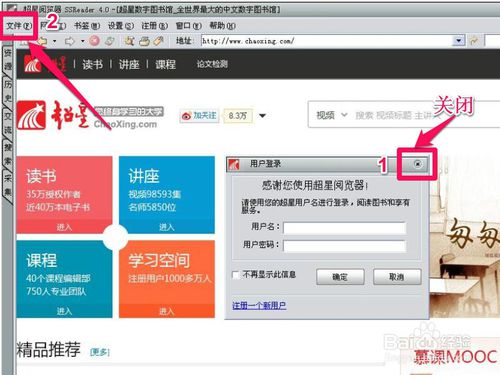Click the 用户名 input field
The image size is (500, 375).
[345, 228]
